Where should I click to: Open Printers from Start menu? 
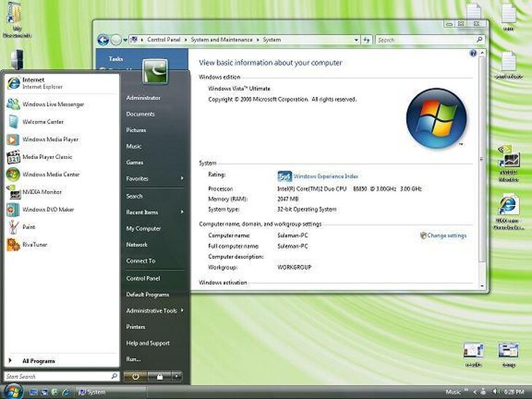(x=136, y=327)
